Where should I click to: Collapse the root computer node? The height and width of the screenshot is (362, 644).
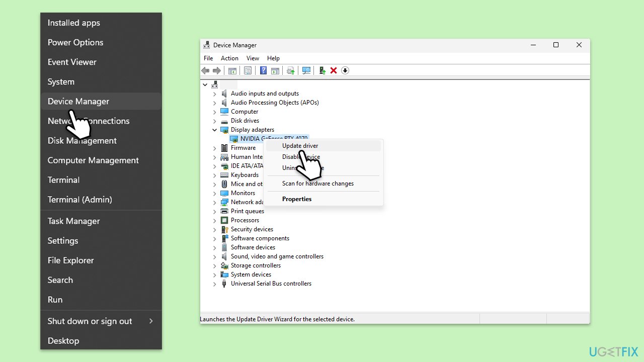tap(205, 84)
